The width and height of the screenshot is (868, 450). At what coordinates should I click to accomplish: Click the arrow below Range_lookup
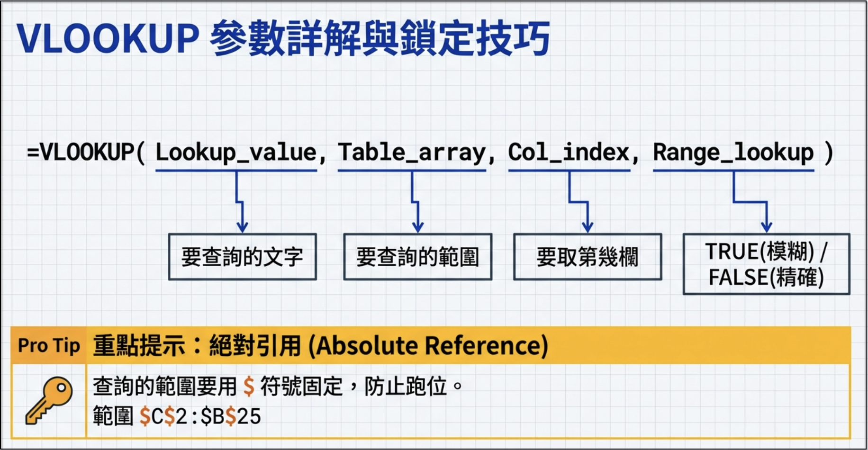coord(751,201)
